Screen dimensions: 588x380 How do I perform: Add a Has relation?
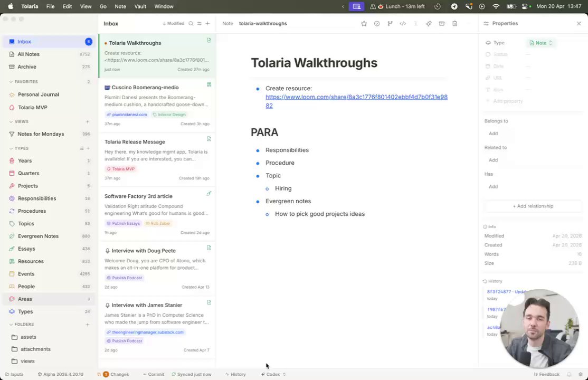point(493,187)
